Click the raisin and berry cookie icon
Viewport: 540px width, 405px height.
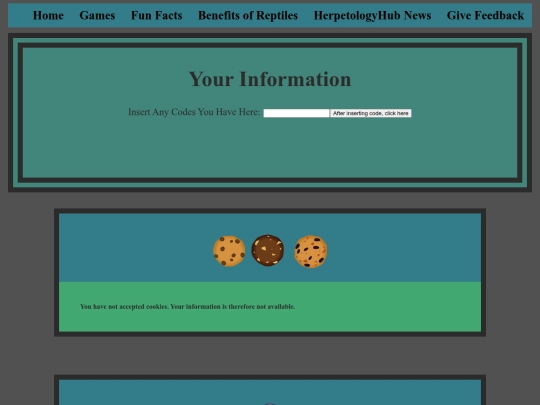[x=311, y=251]
